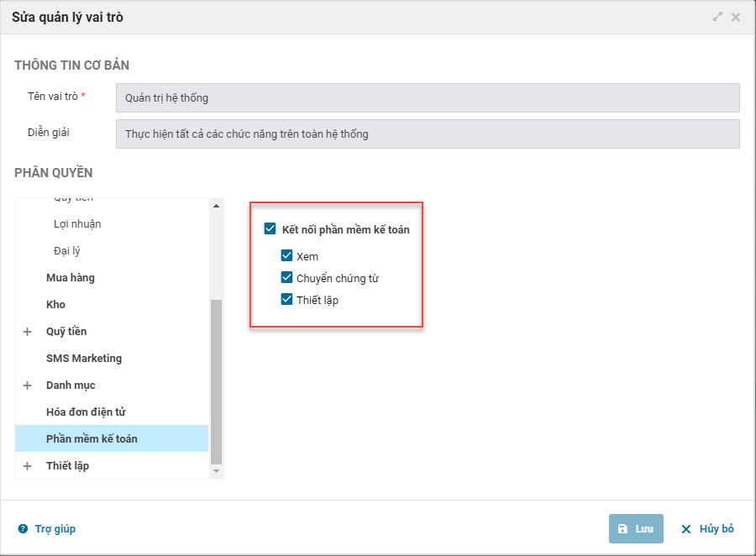Click the cancel X icon

click(x=686, y=529)
